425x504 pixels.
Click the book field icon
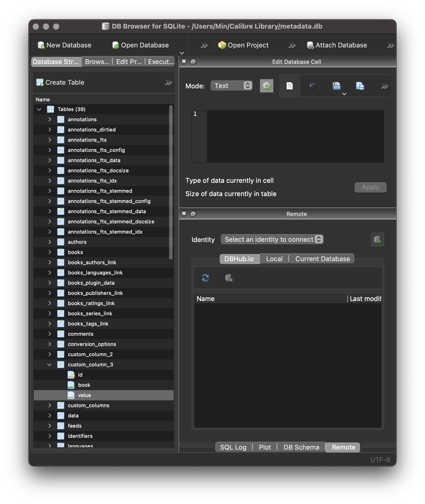(x=71, y=385)
